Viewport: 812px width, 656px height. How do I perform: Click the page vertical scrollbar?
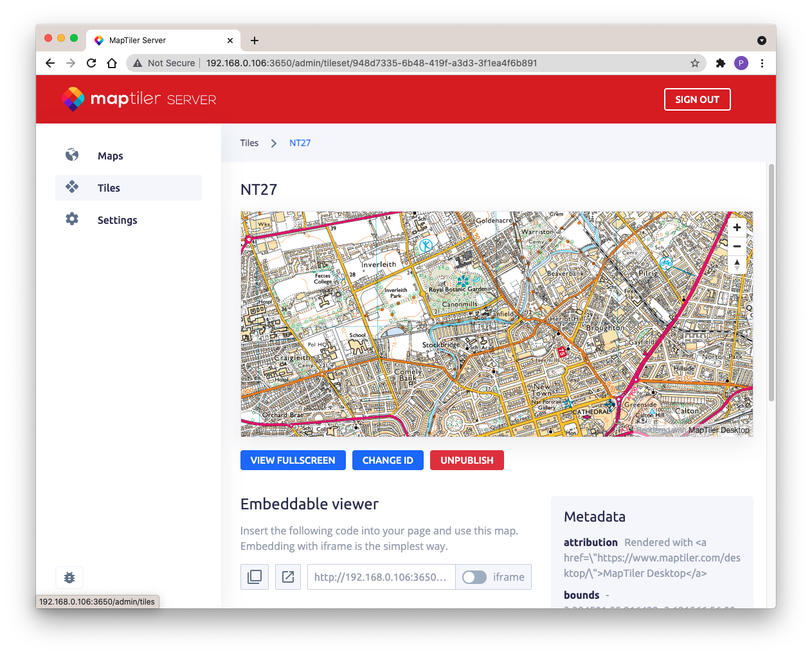click(771, 283)
